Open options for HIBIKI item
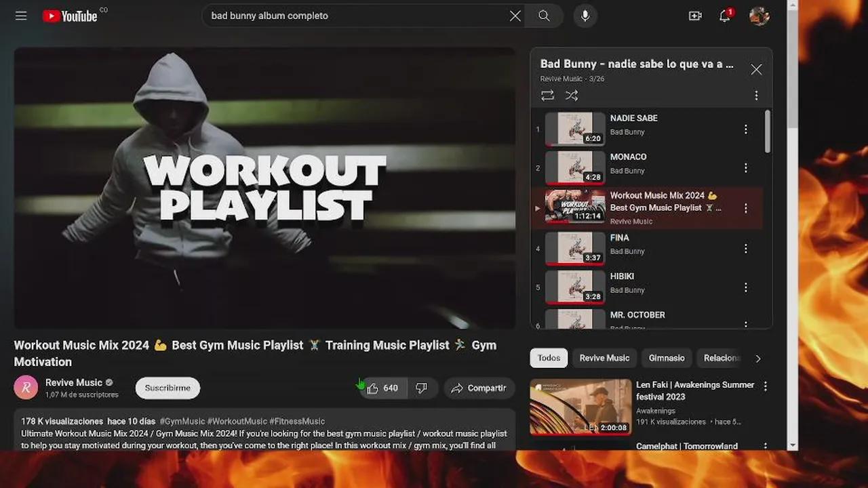Viewport: 868px width, 488px height. (x=746, y=287)
